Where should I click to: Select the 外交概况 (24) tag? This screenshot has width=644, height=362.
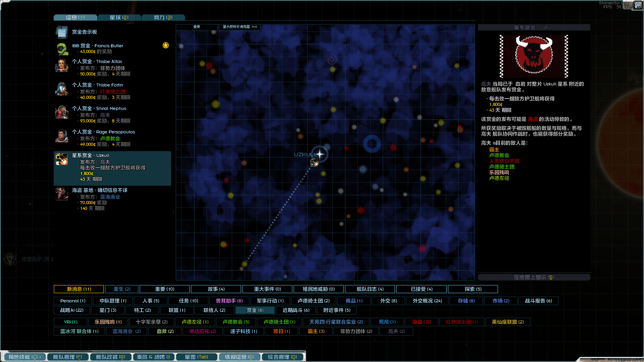click(427, 301)
